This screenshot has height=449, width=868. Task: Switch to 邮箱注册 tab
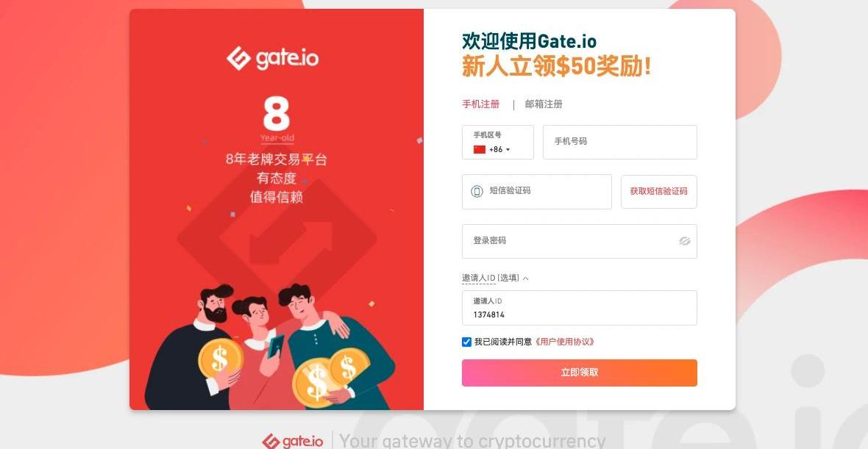click(x=544, y=104)
